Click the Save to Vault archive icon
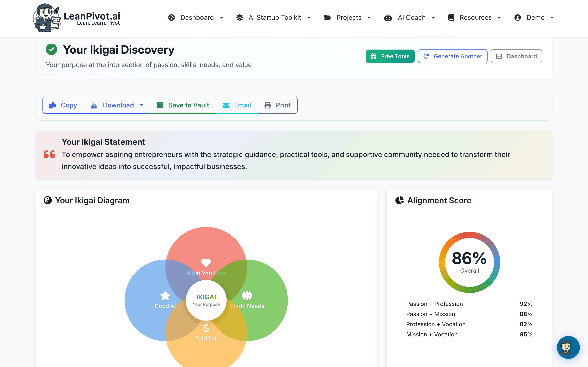Viewport: 588px width, 367px height. coord(160,105)
